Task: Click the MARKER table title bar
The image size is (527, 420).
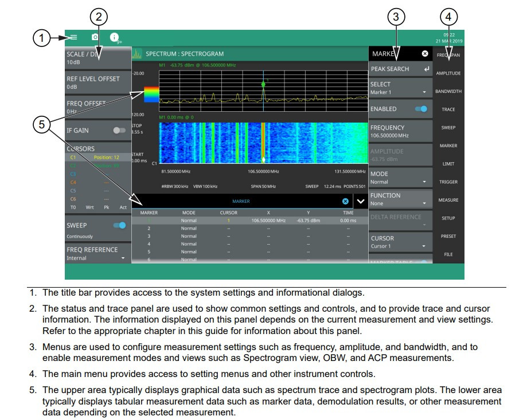Action: (241, 201)
